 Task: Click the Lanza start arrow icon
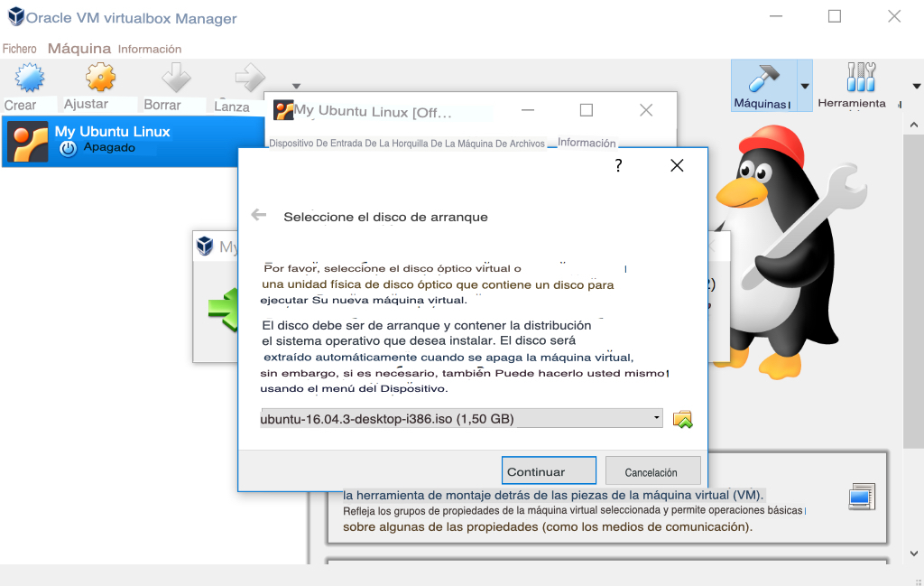(x=248, y=77)
